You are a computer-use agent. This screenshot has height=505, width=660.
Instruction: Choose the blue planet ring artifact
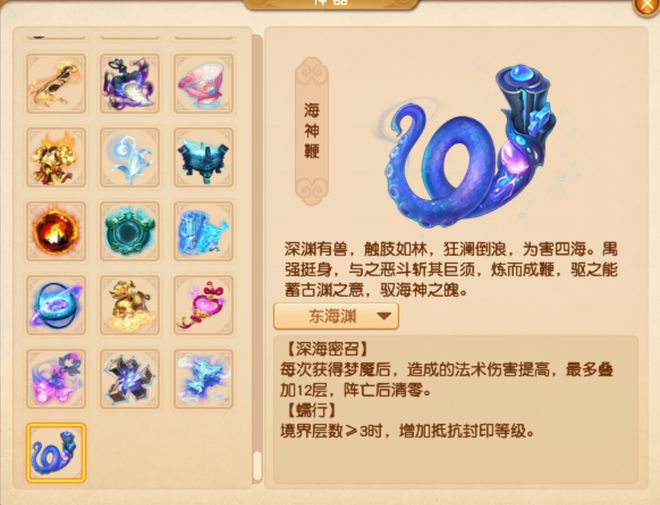click(x=56, y=305)
